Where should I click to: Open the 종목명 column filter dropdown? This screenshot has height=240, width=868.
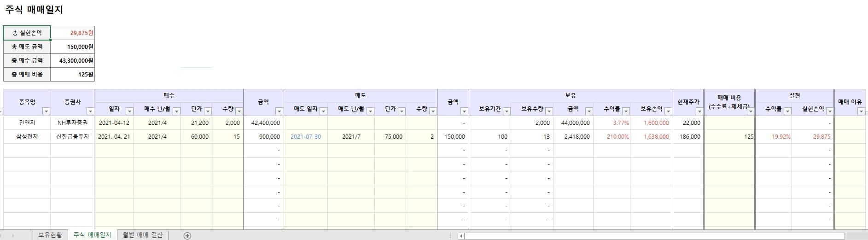46,111
